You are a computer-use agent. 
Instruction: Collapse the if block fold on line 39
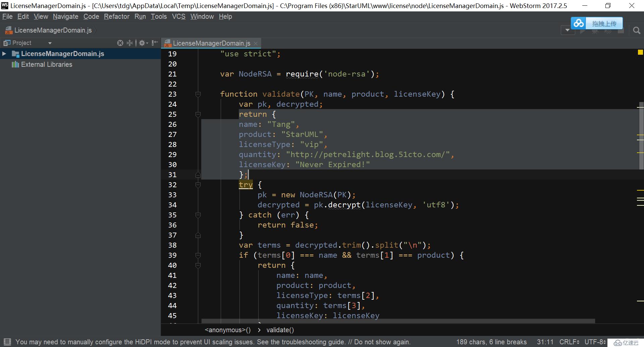198,255
